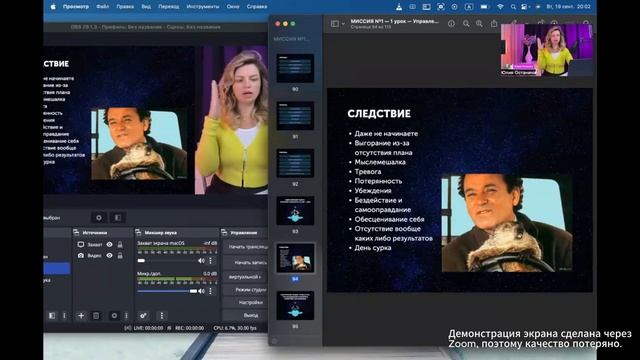Toggle Режим студии button

tap(246, 289)
